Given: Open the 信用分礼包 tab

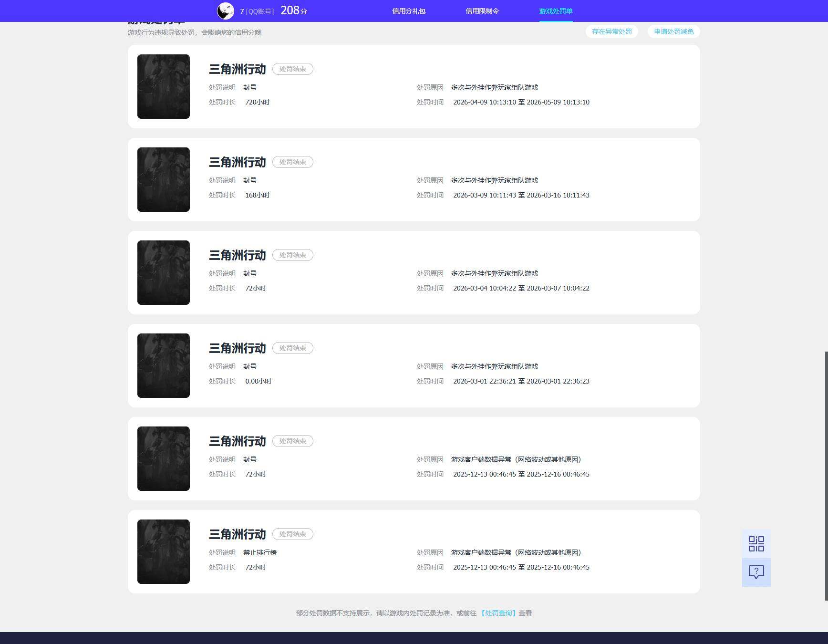Looking at the screenshot, I should point(408,11).
